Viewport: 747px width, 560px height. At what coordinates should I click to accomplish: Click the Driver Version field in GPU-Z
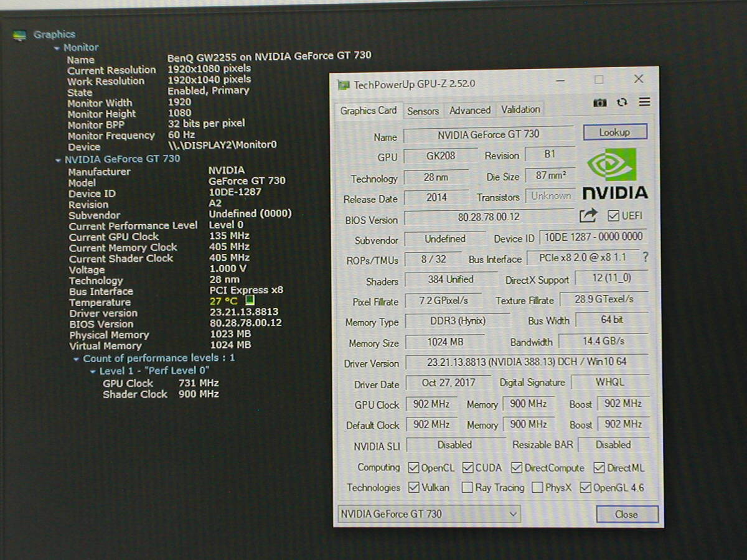527,362
